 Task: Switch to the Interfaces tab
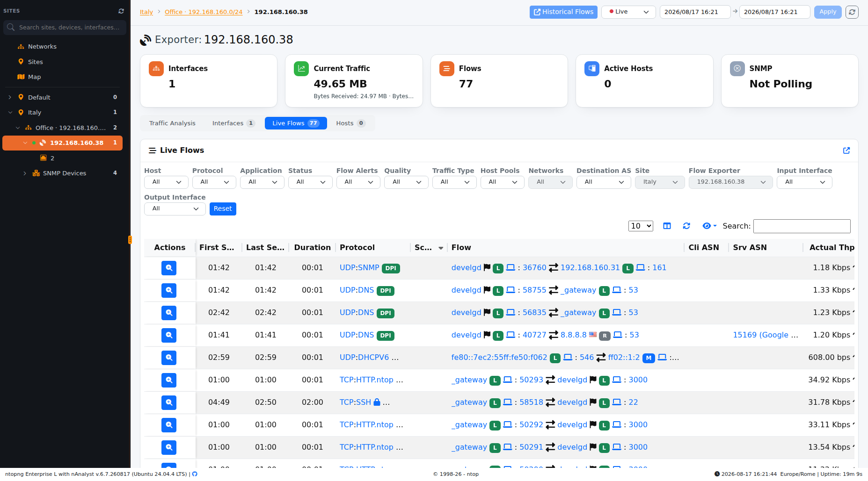[233, 123]
